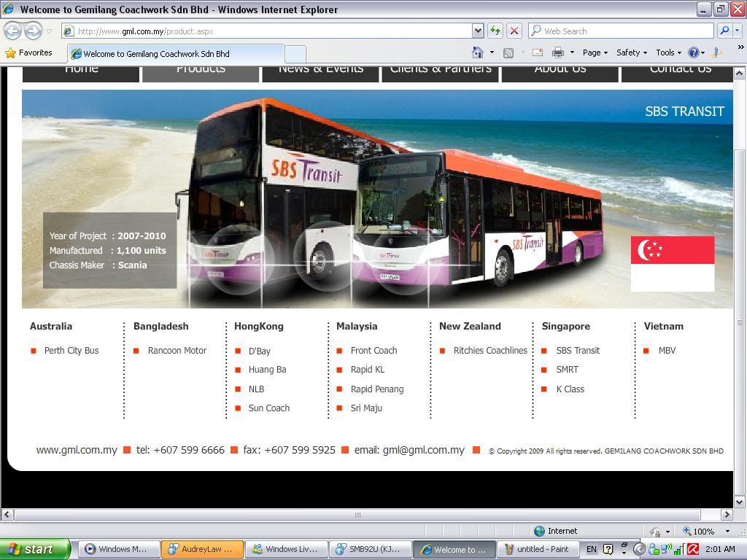The height and width of the screenshot is (560, 747).
Task: Click the browser Forward arrow button
Action: tap(33, 31)
